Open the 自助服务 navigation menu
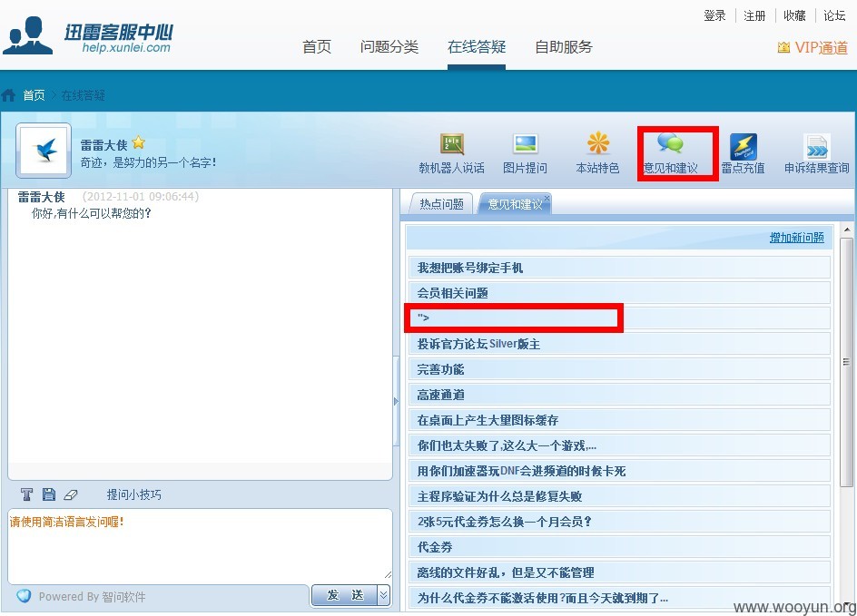The height and width of the screenshot is (616, 857). (564, 47)
